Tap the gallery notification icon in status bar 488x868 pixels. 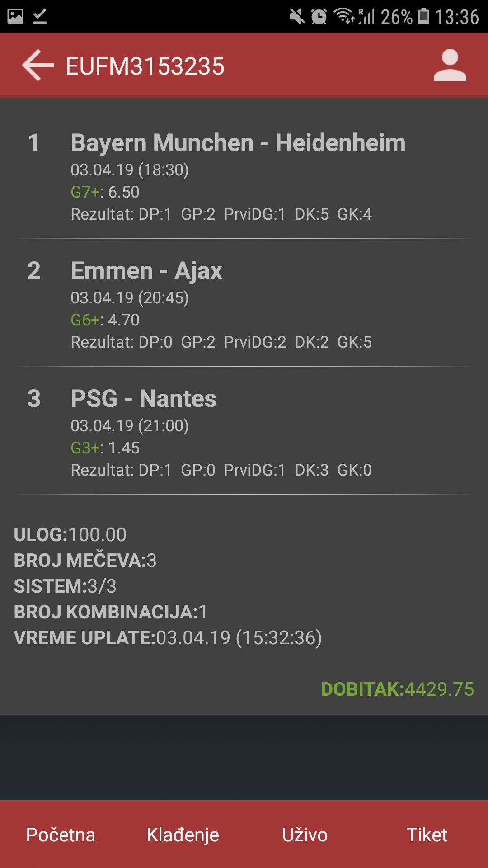pyautogui.click(x=15, y=17)
